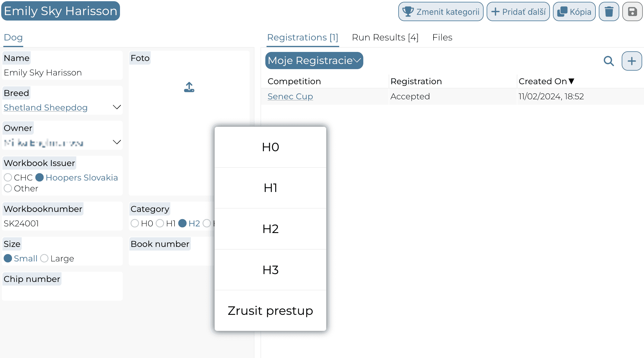
Task: Click the search magnifier in Registrations panel
Action: tap(609, 61)
